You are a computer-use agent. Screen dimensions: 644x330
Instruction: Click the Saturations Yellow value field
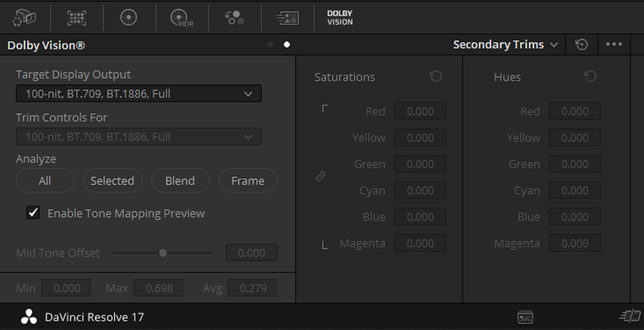420,138
